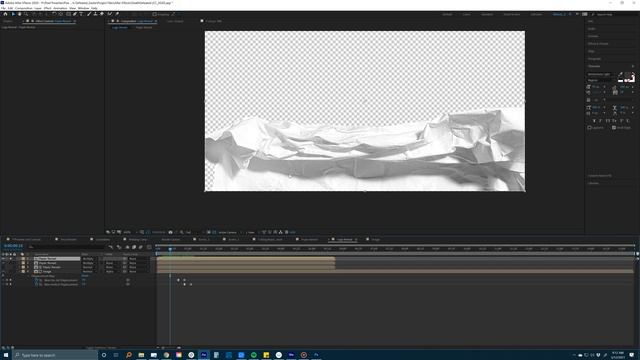This screenshot has height=360, width=640.
Task: Click the Motion Blur enable icon in the timeline
Action: click(140, 247)
